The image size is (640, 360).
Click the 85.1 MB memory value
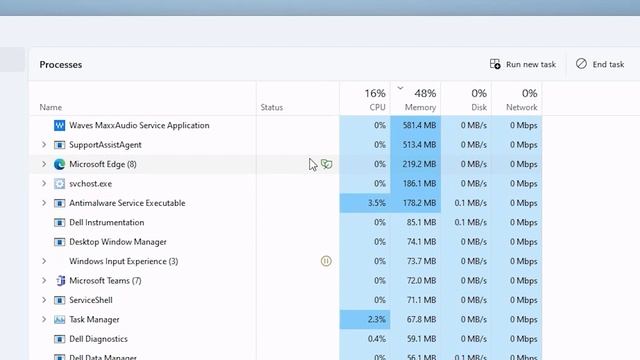(x=421, y=222)
